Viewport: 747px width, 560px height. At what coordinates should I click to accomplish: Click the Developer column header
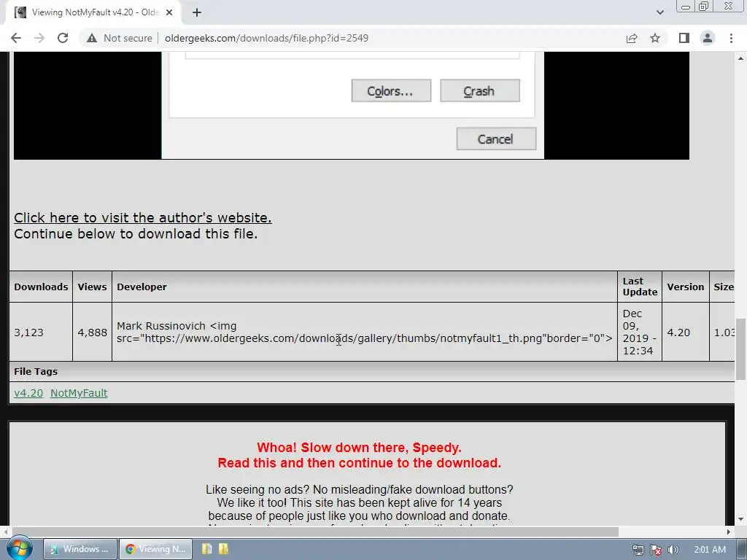(365, 287)
